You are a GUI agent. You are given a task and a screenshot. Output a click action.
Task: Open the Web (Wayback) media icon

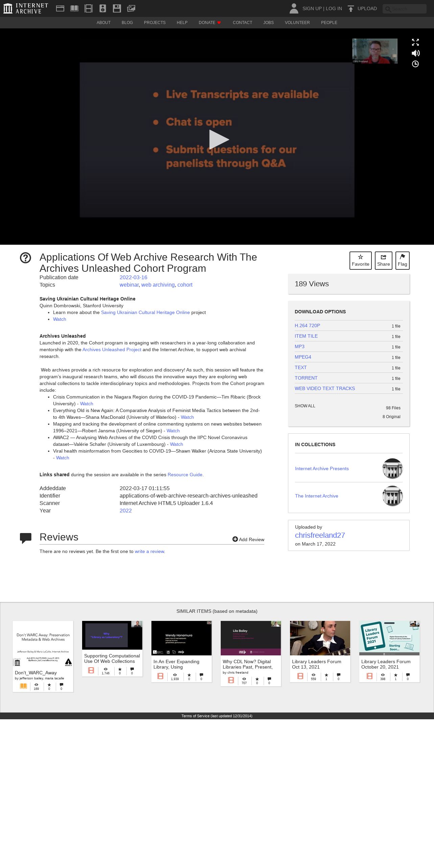60,8
